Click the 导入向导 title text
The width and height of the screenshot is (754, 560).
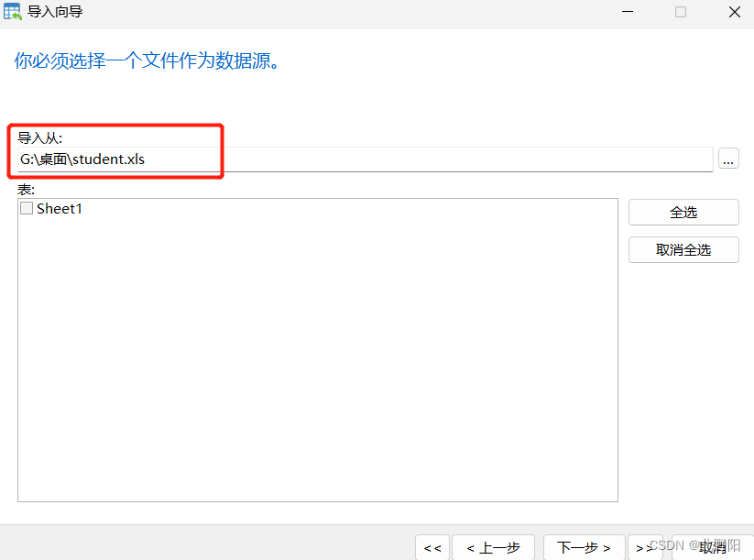[55, 12]
